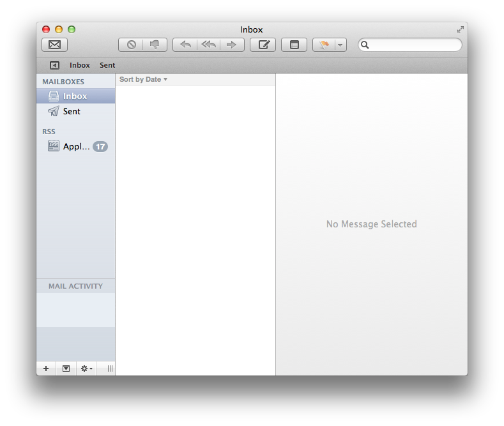Mark message as Junk with thumbs-down icon
504x426 pixels.
click(x=155, y=45)
